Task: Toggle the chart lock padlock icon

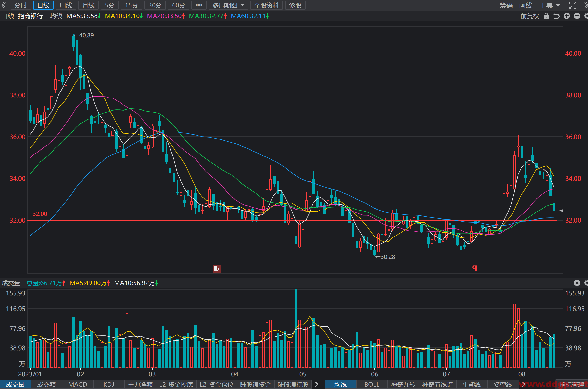Action: tap(546, 16)
